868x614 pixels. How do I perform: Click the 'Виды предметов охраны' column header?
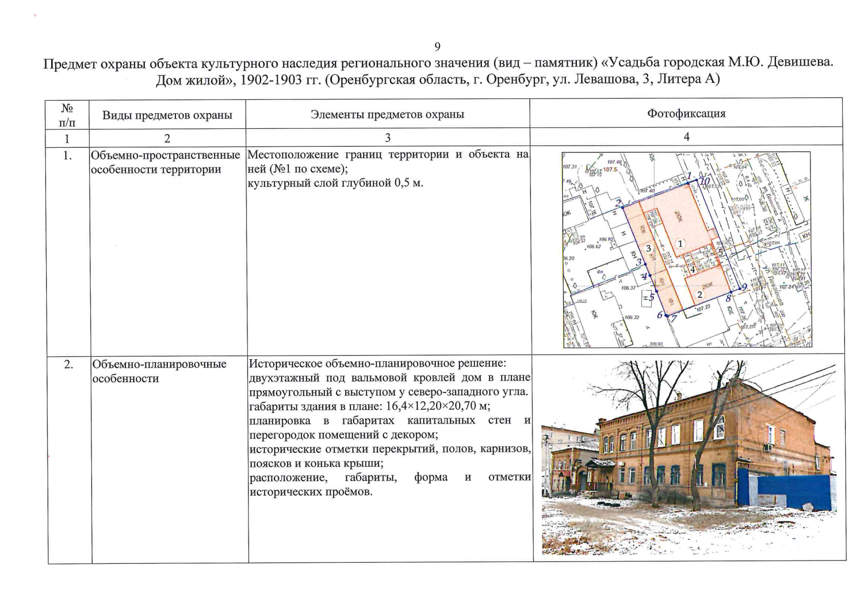point(167,115)
